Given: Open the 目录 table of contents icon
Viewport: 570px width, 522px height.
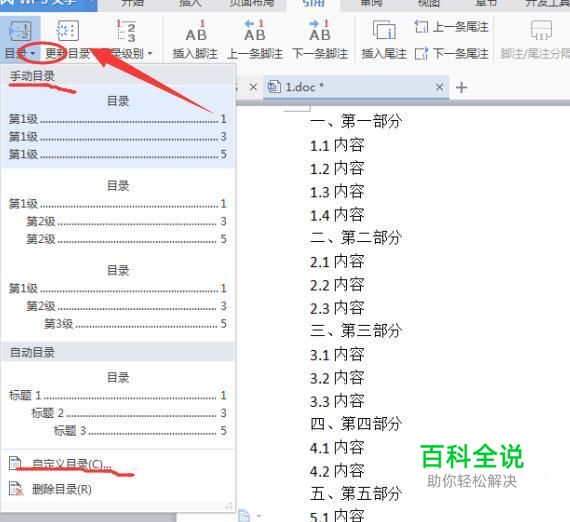Looking at the screenshot, I should [20, 31].
